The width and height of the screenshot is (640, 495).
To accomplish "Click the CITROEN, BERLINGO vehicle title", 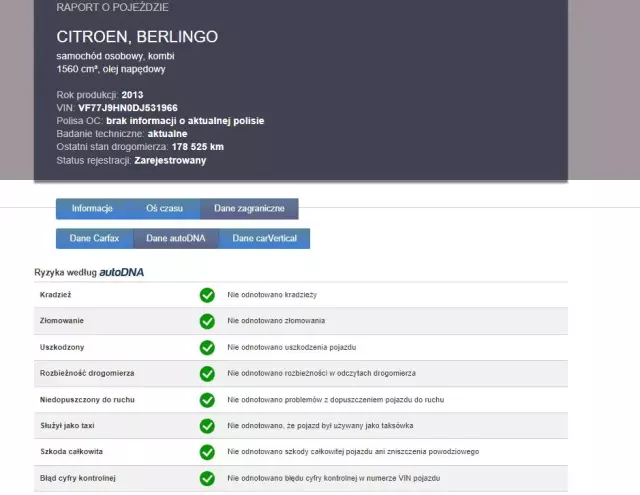I will [137, 37].
